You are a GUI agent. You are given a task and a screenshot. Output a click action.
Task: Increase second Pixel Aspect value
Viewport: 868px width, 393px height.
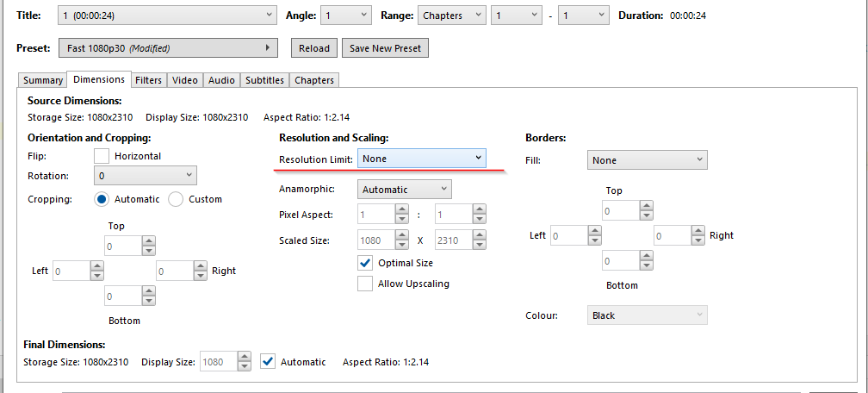pyautogui.click(x=480, y=209)
